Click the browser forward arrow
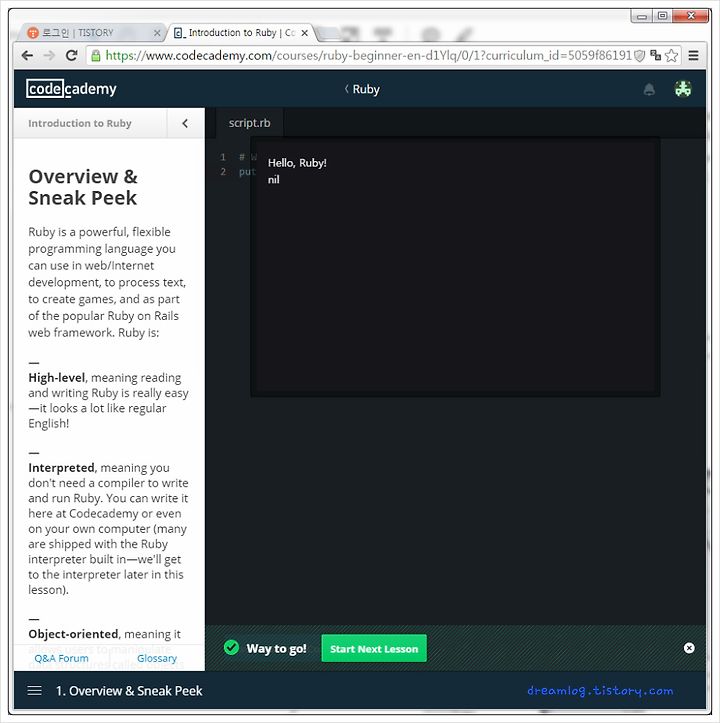 point(49,56)
